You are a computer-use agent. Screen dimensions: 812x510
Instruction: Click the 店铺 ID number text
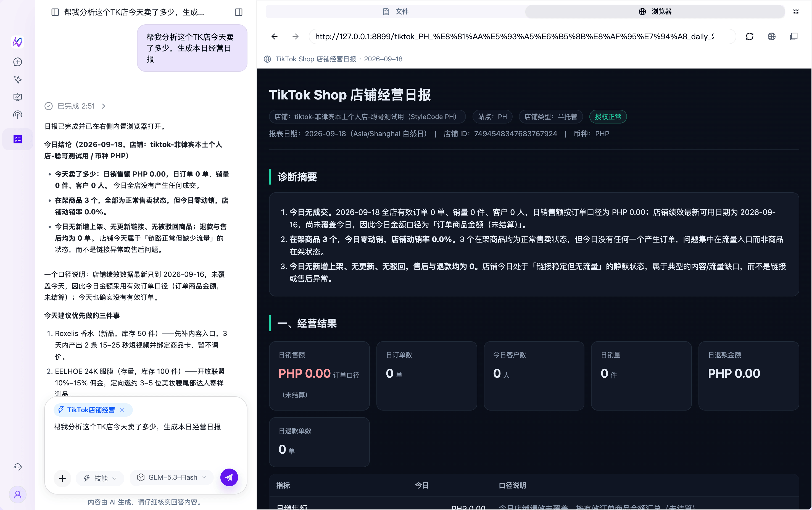click(516, 133)
